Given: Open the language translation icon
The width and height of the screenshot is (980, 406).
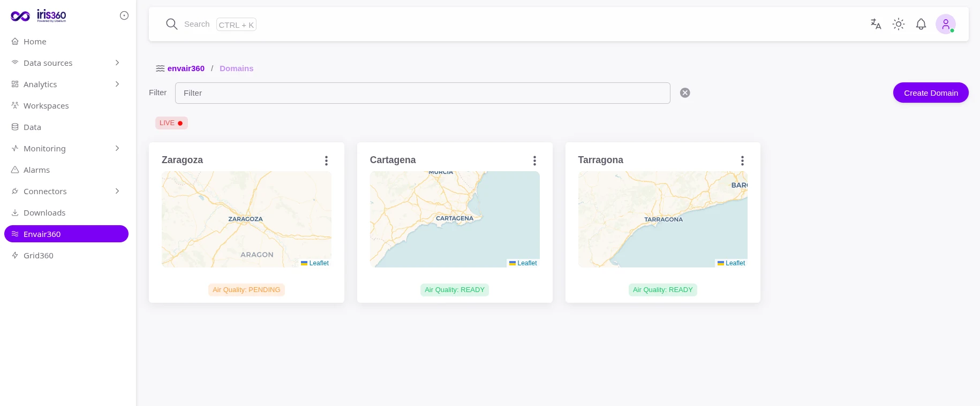Looking at the screenshot, I should [876, 24].
